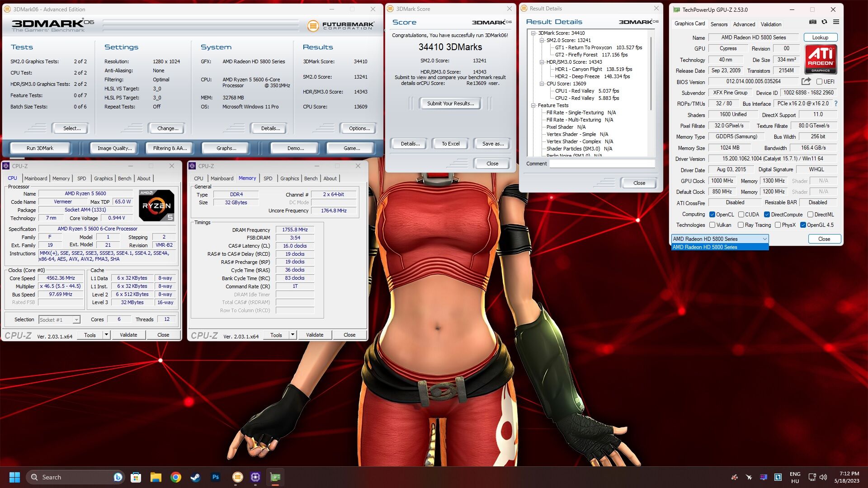Image resolution: width=868 pixels, height=488 pixels.
Task: Open SPD tab in right CPU-Z
Action: point(268,178)
